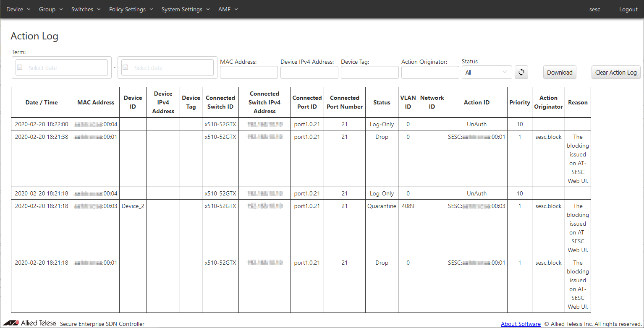Log out using the Logout link

tap(628, 9)
